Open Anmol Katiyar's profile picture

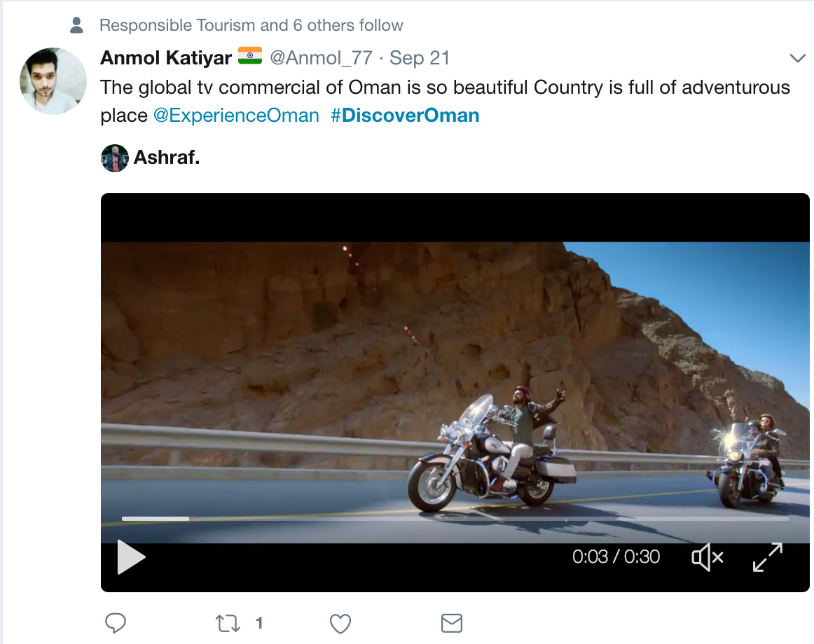53,81
